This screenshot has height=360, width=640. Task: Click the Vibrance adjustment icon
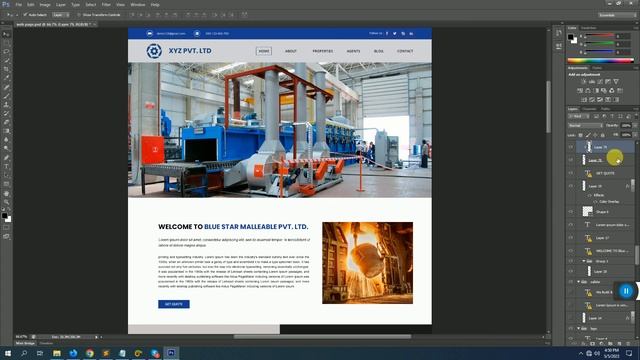[x=616, y=82]
